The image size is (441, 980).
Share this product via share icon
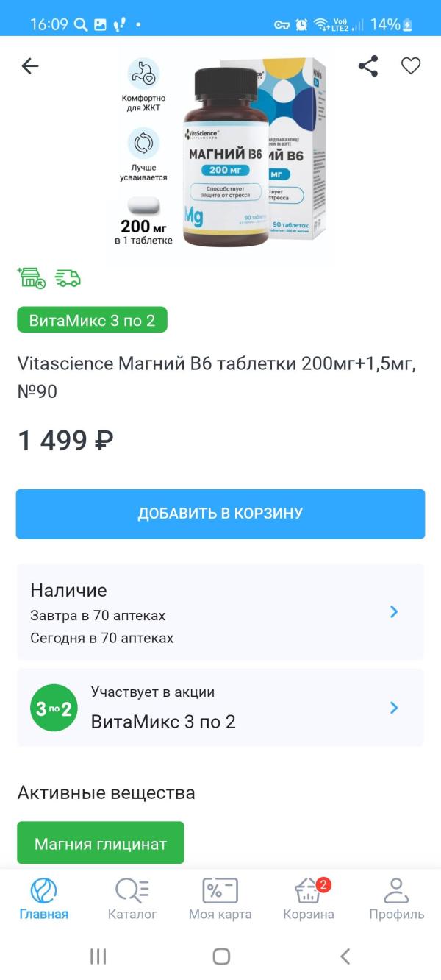[367, 66]
